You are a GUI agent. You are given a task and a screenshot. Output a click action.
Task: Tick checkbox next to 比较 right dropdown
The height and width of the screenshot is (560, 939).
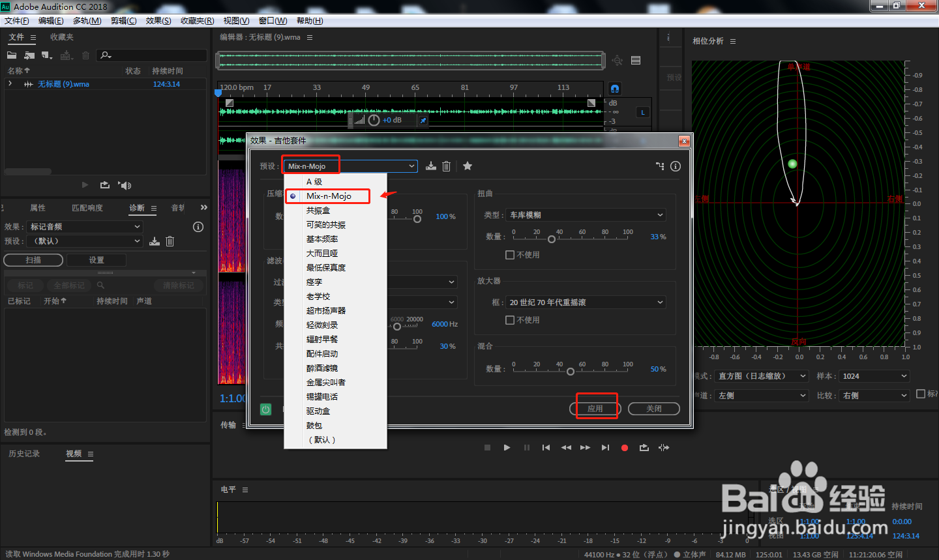[x=921, y=394]
